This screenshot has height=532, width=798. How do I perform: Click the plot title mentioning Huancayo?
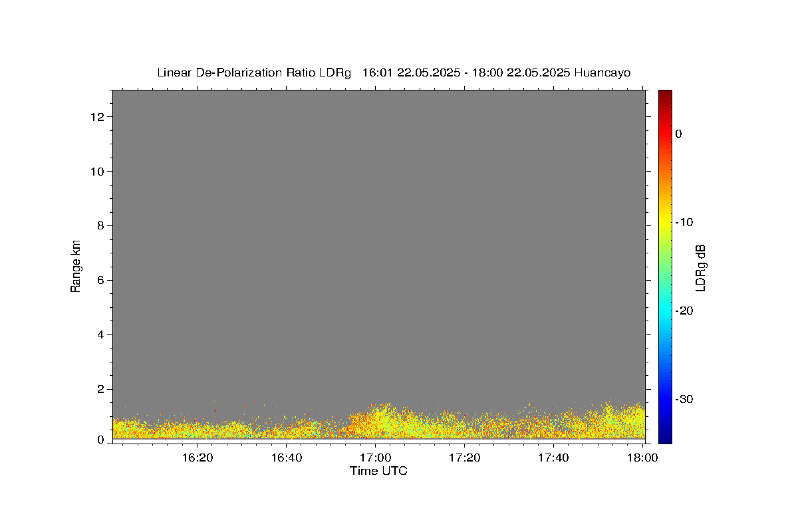tap(394, 72)
